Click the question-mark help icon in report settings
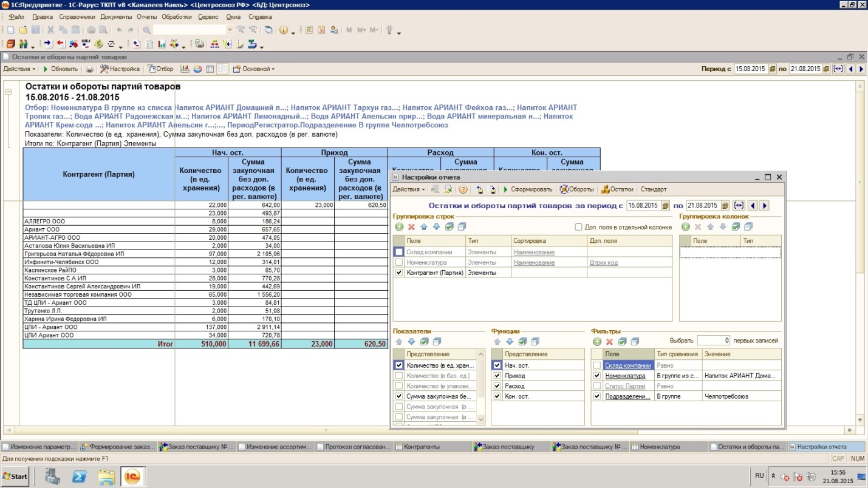 click(x=463, y=189)
